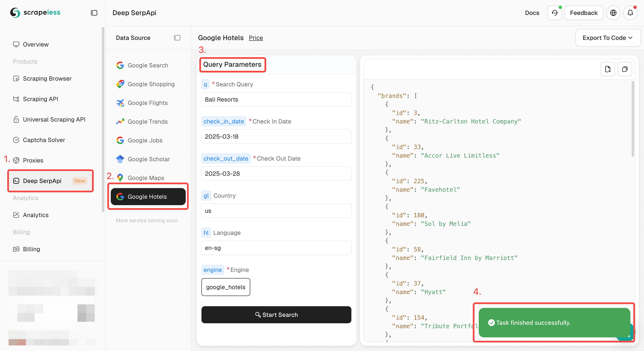Select Google Shopping data source

tap(148, 84)
